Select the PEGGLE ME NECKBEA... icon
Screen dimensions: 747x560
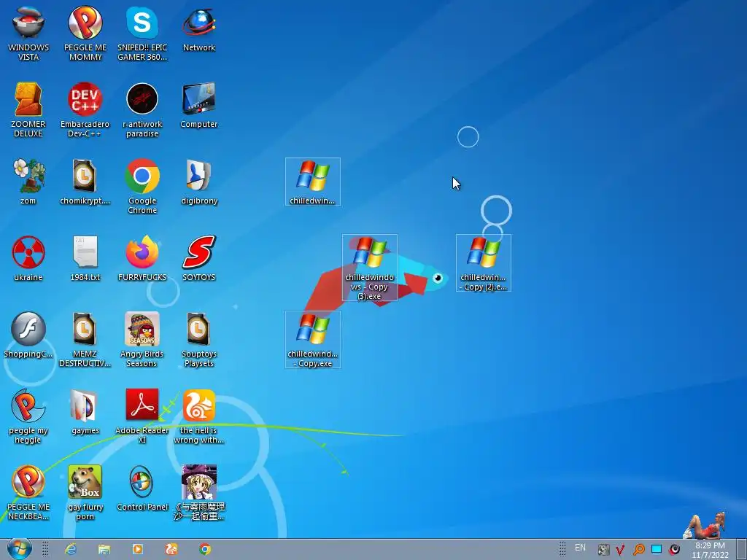[x=28, y=494]
